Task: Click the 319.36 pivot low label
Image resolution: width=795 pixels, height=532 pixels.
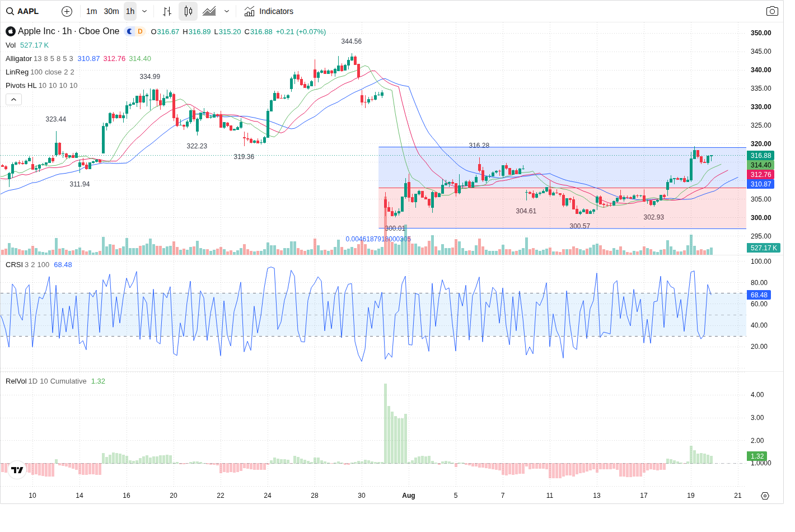Action: click(x=244, y=157)
